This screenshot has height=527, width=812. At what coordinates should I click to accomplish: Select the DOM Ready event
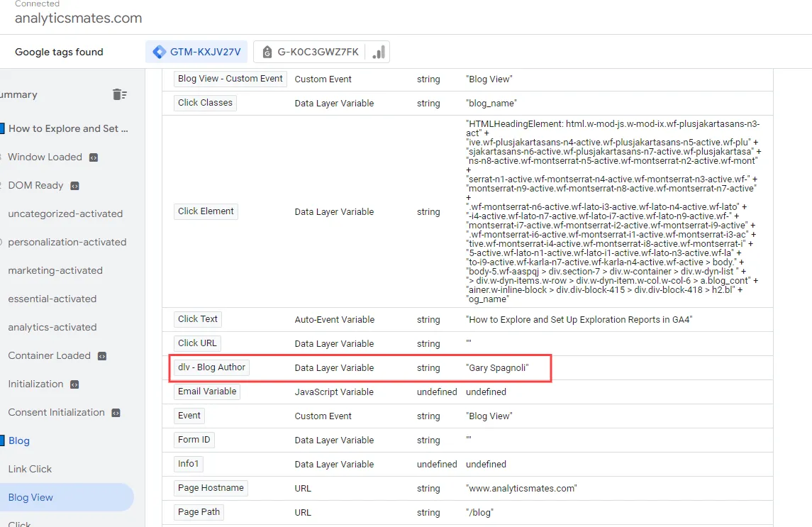pos(35,186)
